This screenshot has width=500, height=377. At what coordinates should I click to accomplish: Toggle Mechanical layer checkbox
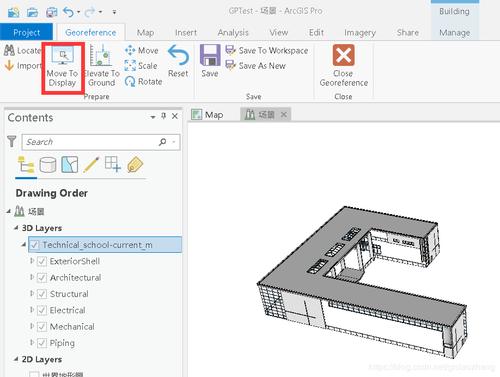click(42, 327)
